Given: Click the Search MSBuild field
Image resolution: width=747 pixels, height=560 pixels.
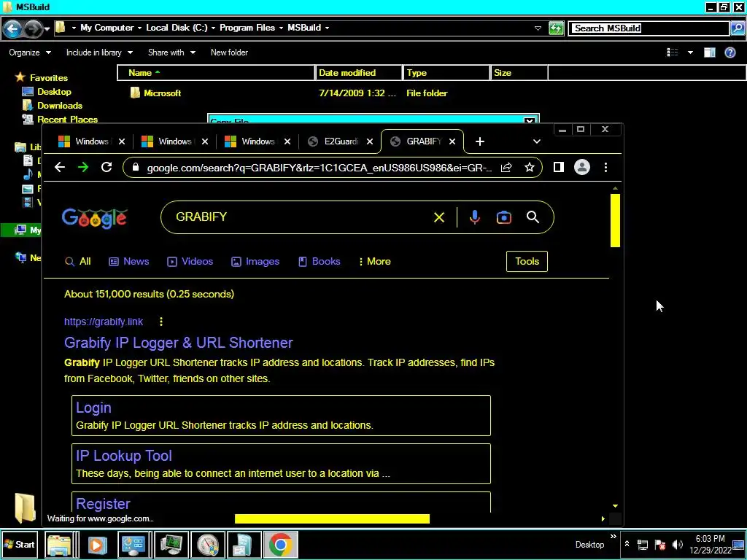Looking at the screenshot, I should click(x=650, y=28).
